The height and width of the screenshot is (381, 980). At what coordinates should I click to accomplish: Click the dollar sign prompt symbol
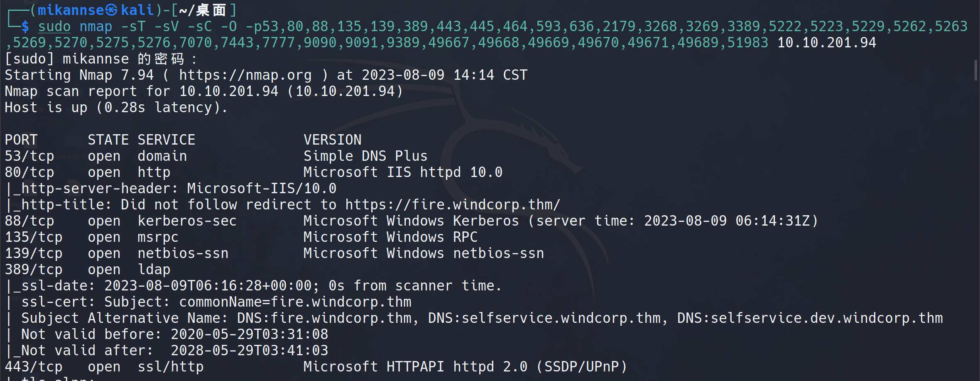pyautogui.click(x=25, y=27)
